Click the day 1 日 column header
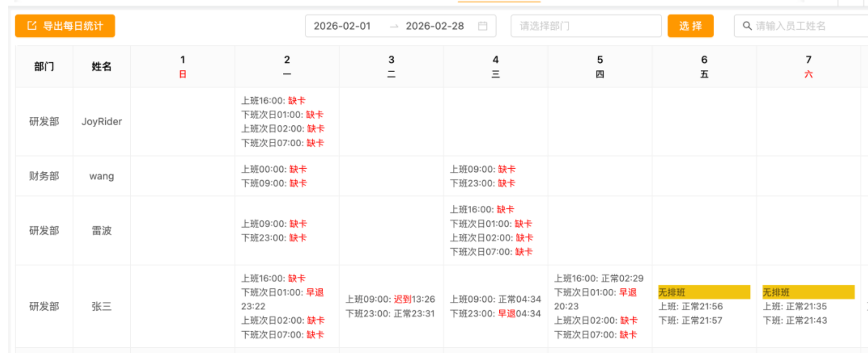Viewport: 868px width, 353px height. (x=182, y=66)
